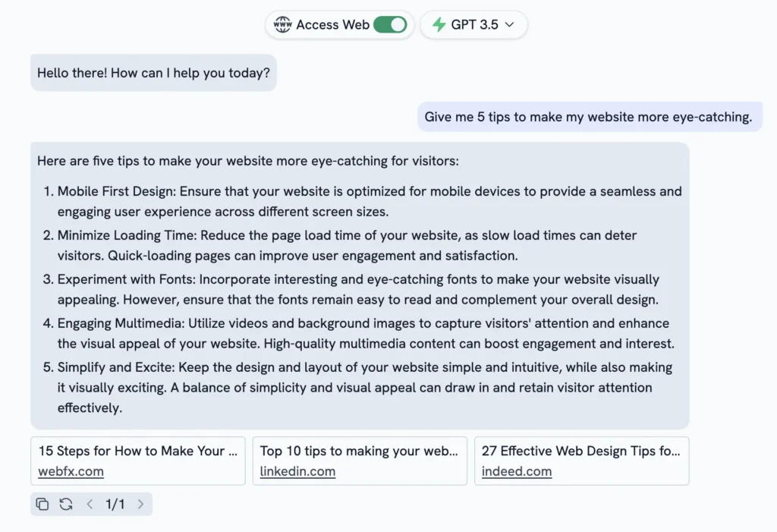Enable web access using the green switch
This screenshot has height=532, width=777.
(x=389, y=24)
